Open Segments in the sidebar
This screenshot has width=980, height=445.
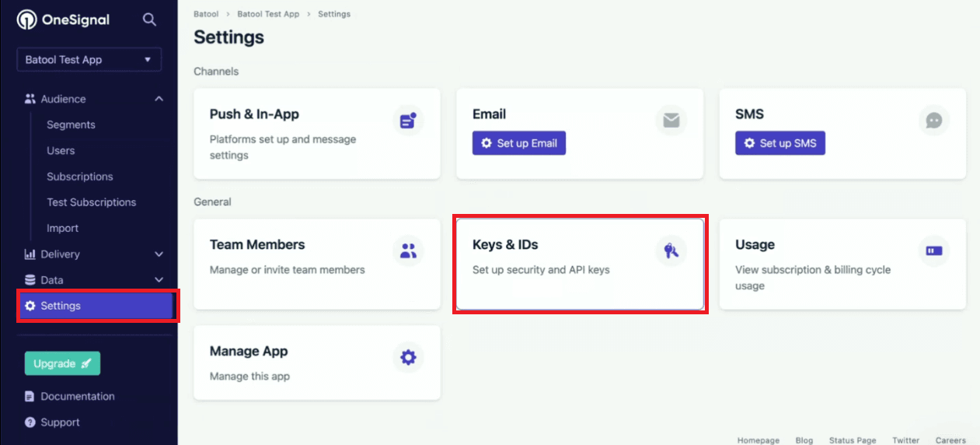[71, 124]
